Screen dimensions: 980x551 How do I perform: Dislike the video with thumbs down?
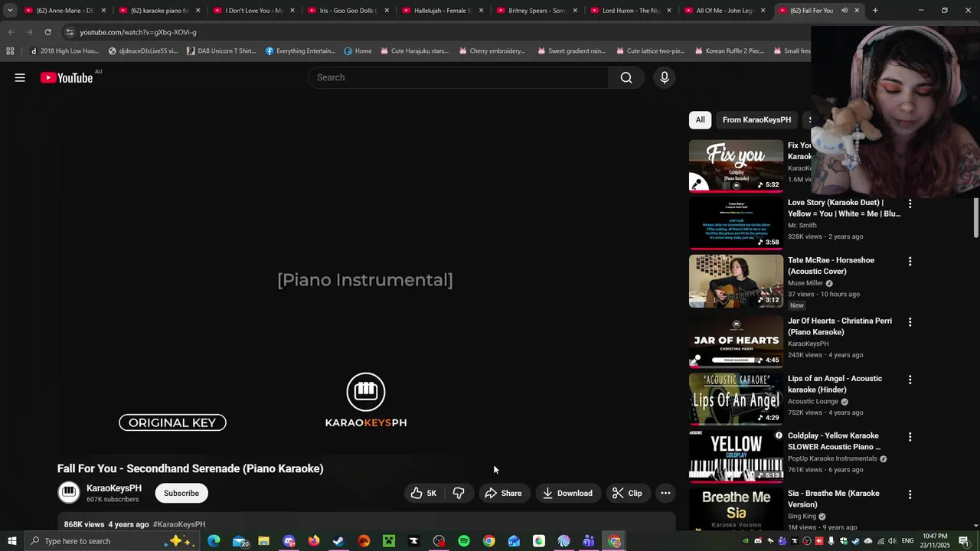[x=459, y=493]
